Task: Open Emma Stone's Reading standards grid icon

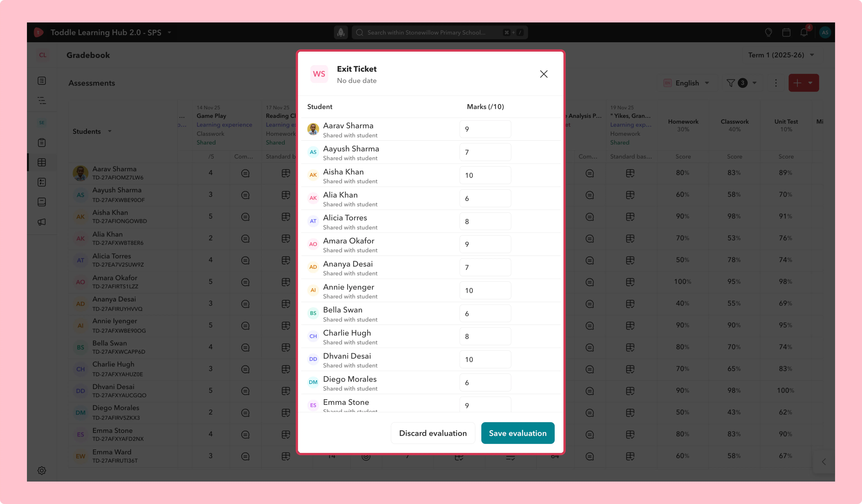Action: coord(286,435)
